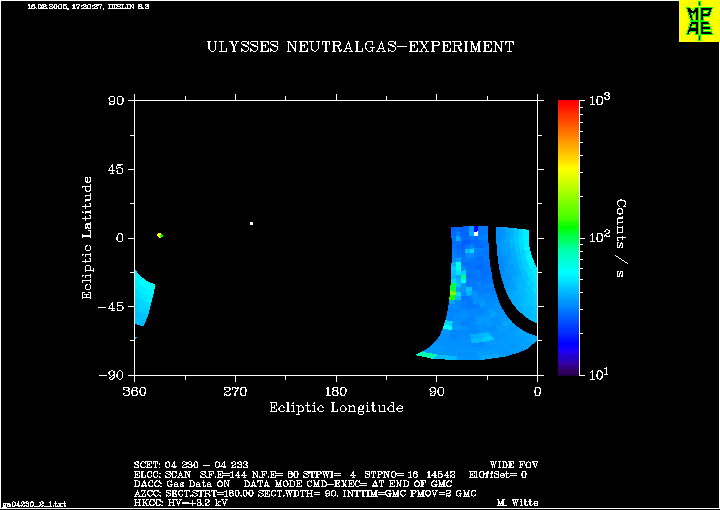Click the red top of the color bar
Viewport: 720px width, 510px height.
569,108
